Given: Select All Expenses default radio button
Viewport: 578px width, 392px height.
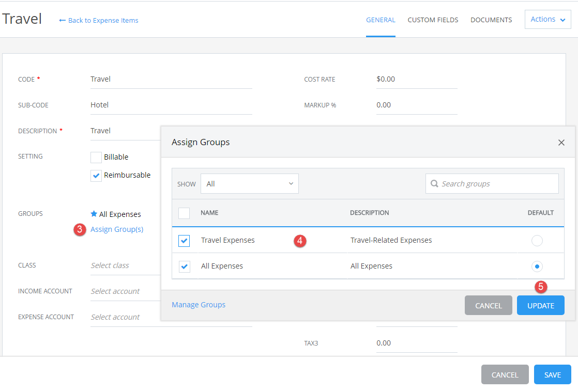Looking at the screenshot, I should [537, 266].
